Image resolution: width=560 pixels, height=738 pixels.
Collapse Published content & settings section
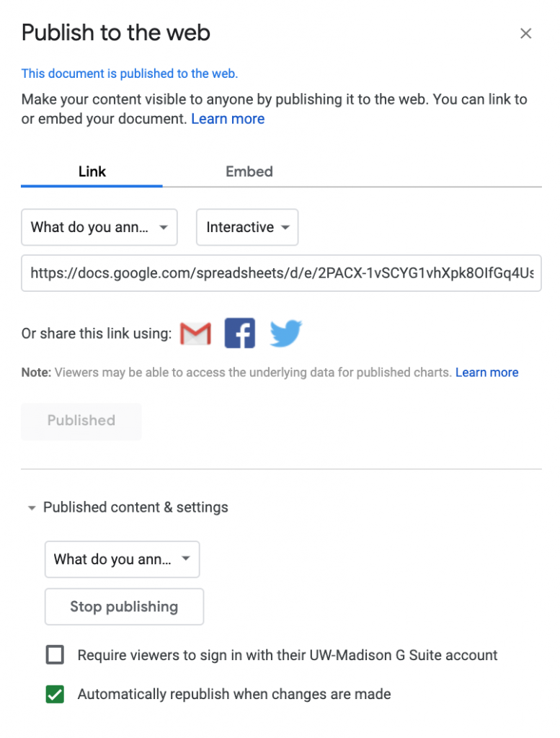point(32,507)
